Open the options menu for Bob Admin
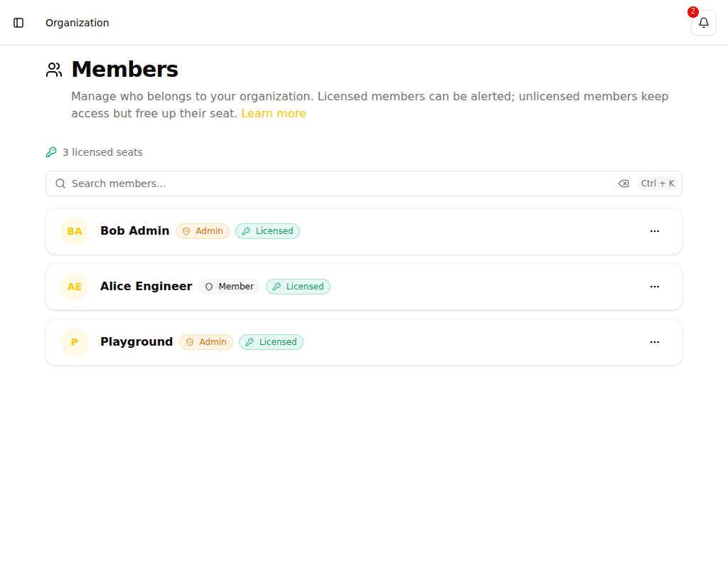 tap(655, 231)
